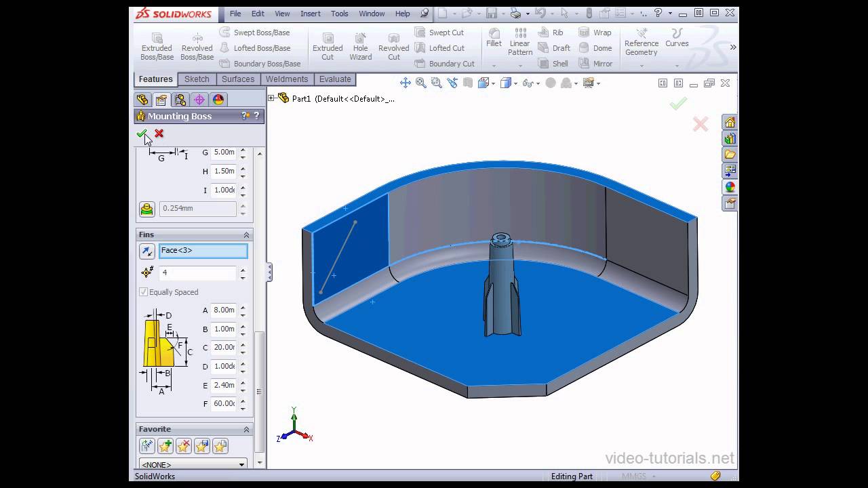Open the Appearances task pane icon
The height and width of the screenshot is (488, 868).
click(x=730, y=187)
